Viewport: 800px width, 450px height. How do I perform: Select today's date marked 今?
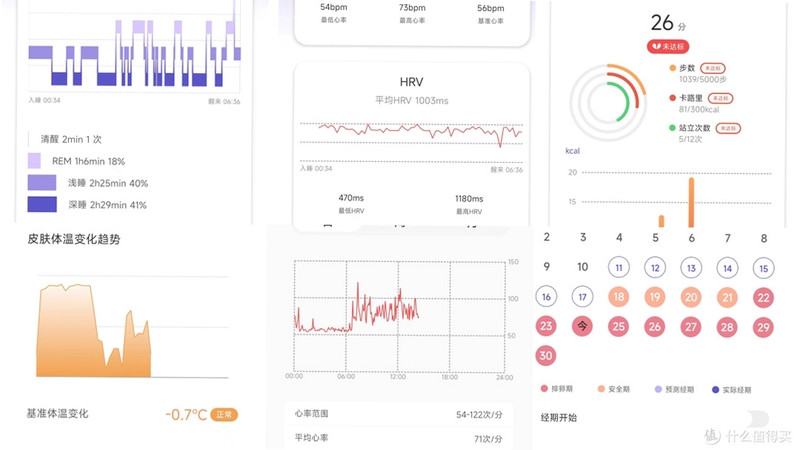582,326
